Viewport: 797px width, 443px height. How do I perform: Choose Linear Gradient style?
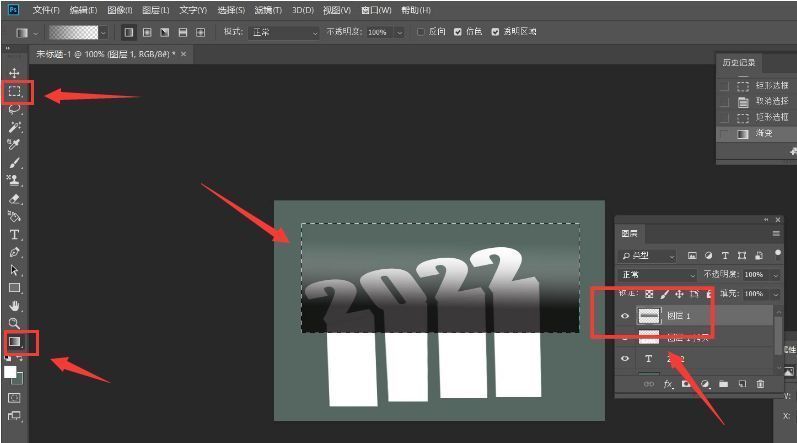[x=129, y=32]
